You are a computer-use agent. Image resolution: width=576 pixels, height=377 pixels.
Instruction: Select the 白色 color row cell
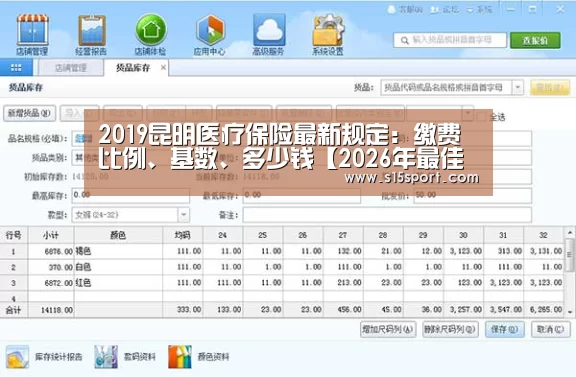(x=118, y=267)
